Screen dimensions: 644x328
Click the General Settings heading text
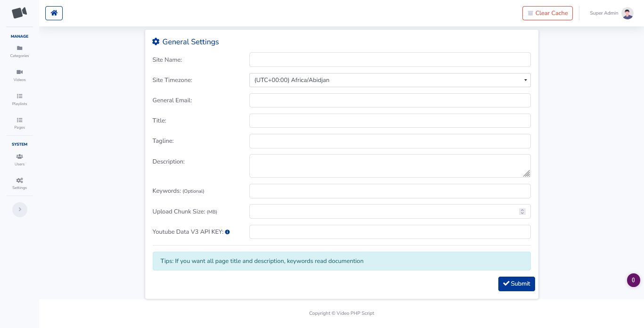(x=190, y=42)
